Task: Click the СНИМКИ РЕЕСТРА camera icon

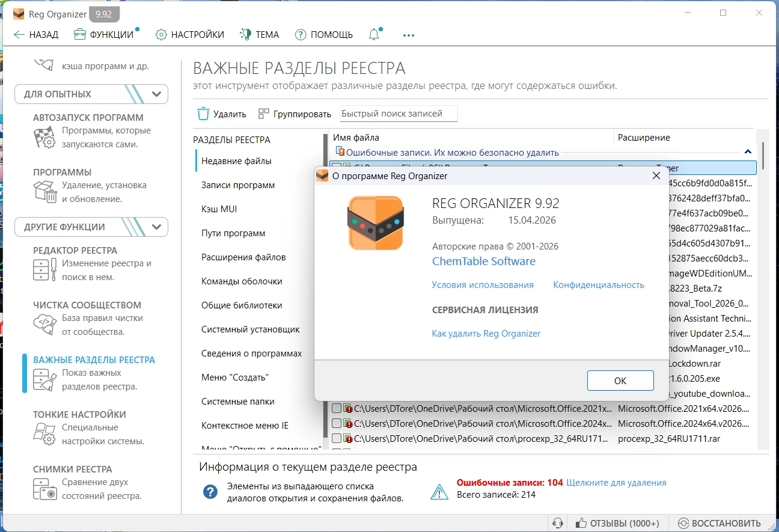Action: [44, 489]
